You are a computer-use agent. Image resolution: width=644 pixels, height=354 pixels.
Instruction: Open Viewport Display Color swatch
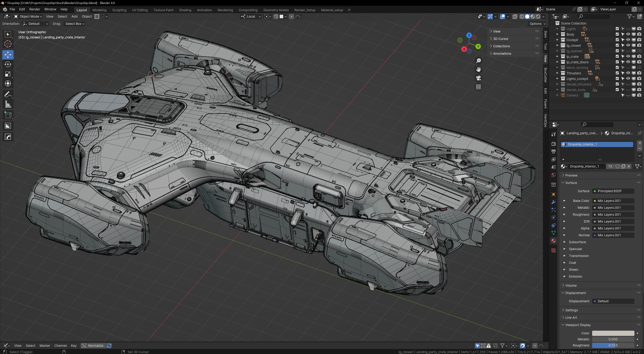[x=613, y=333]
